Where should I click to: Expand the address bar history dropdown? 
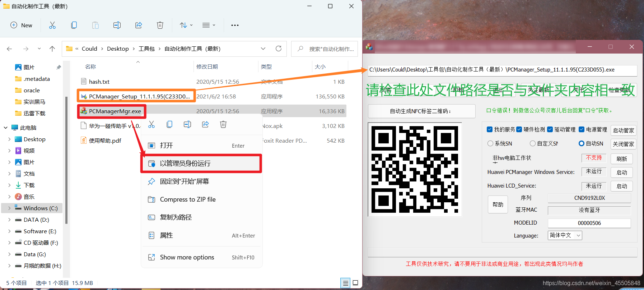coord(263,49)
